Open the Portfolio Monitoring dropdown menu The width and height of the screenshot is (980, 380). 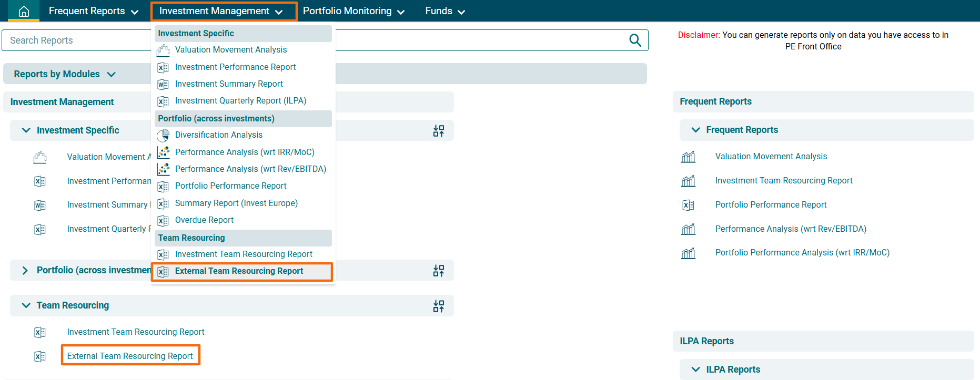tap(353, 11)
